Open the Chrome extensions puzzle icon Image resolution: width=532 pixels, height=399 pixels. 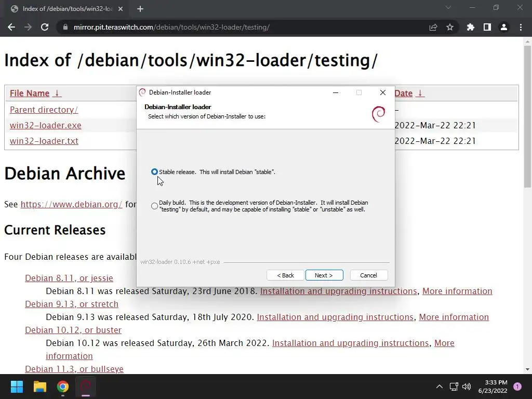pyautogui.click(x=470, y=27)
